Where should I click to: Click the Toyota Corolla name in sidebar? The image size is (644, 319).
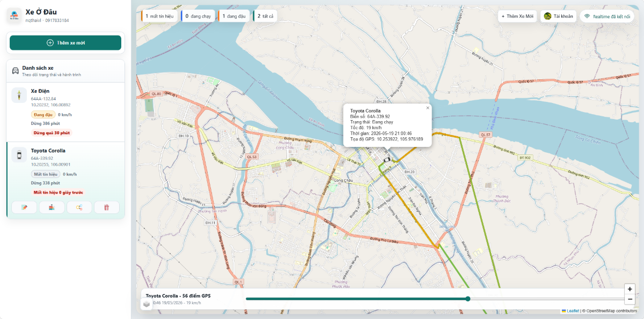tap(48, 151)
